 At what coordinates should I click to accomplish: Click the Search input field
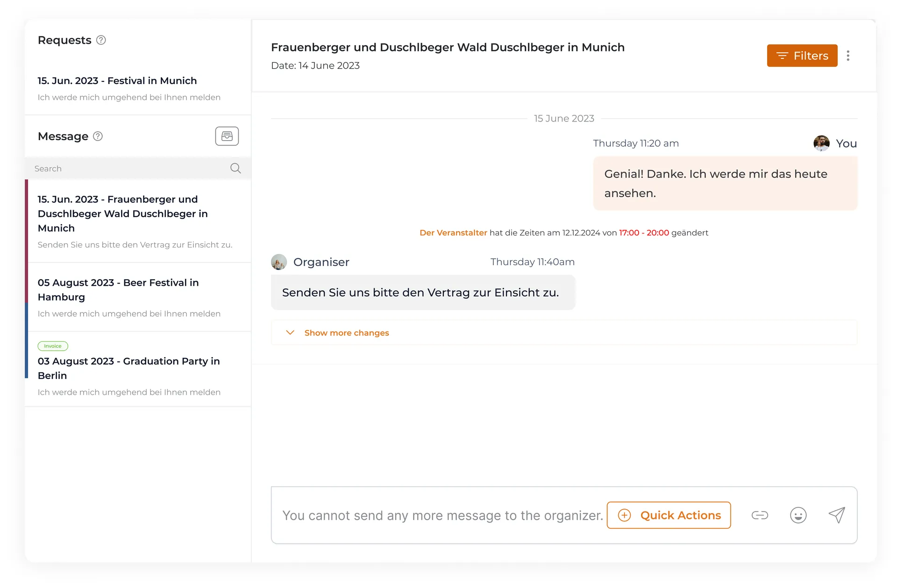126,169
